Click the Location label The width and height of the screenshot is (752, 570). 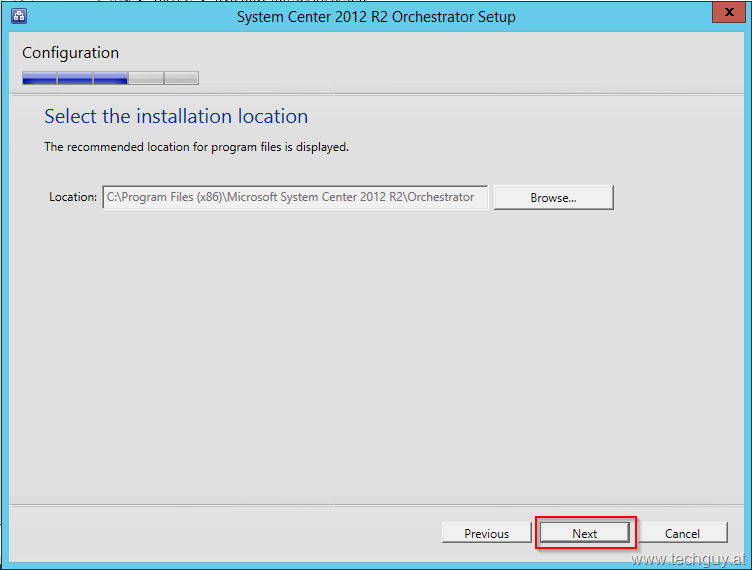(73, 197)
